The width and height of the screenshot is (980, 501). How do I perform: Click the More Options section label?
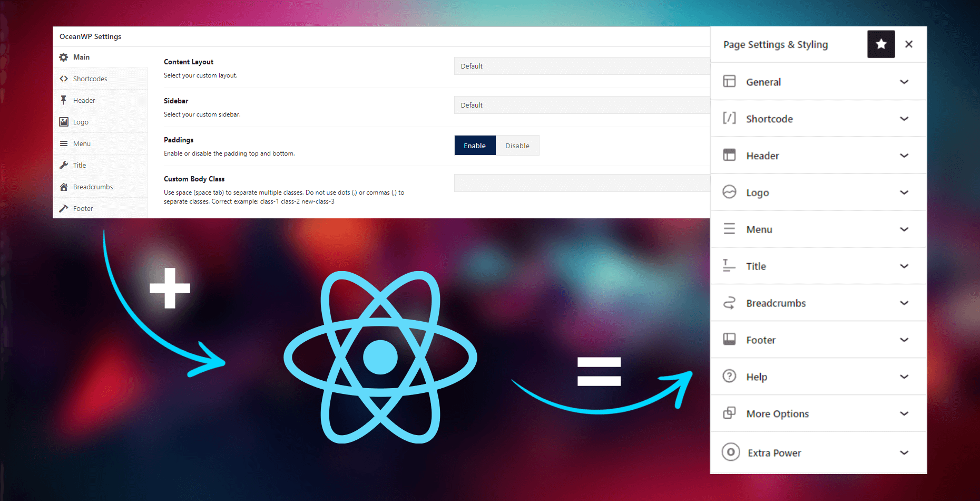(x=778, y=414)
